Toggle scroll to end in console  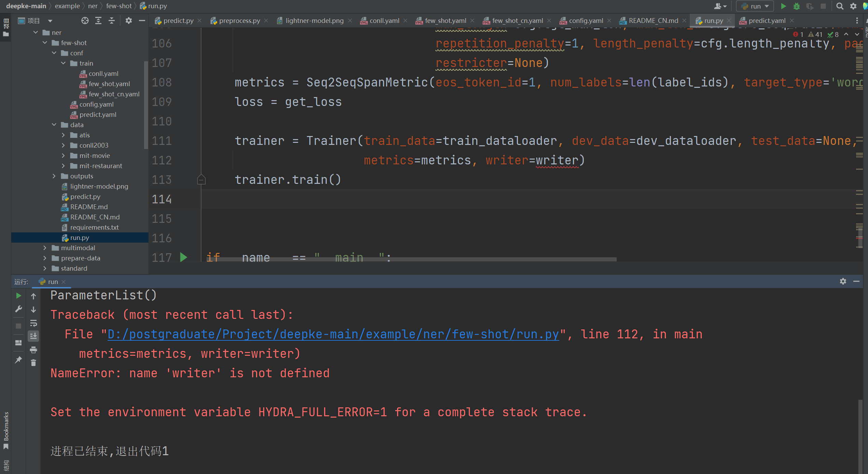coord(33,336)
